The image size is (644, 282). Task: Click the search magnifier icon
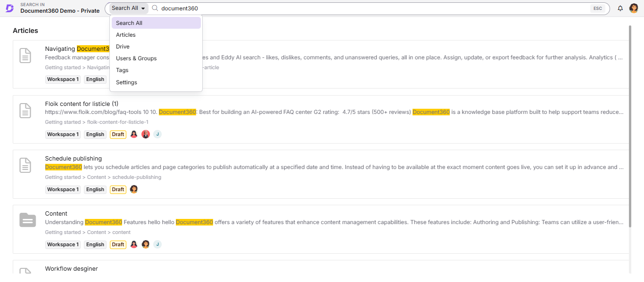[155, 8]
